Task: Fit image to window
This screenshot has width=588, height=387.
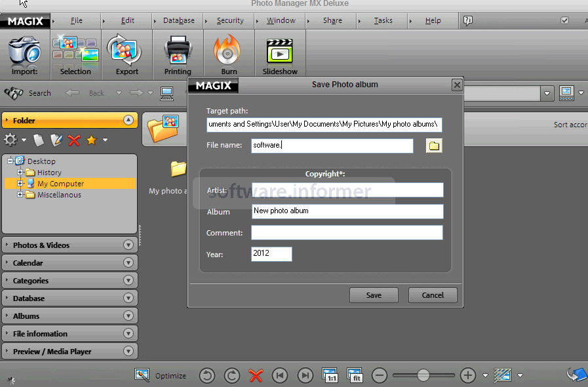Action: (x=355, y=375)
